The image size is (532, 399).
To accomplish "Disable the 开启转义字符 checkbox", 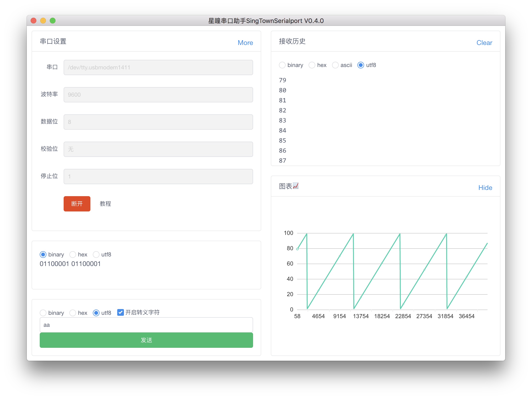I will coord(121,312).
